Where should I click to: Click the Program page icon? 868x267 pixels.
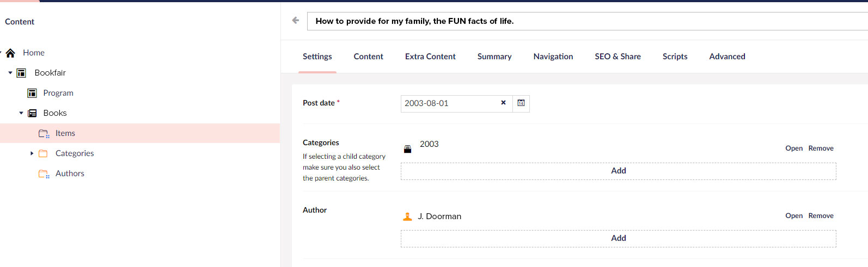pos(32,93)
